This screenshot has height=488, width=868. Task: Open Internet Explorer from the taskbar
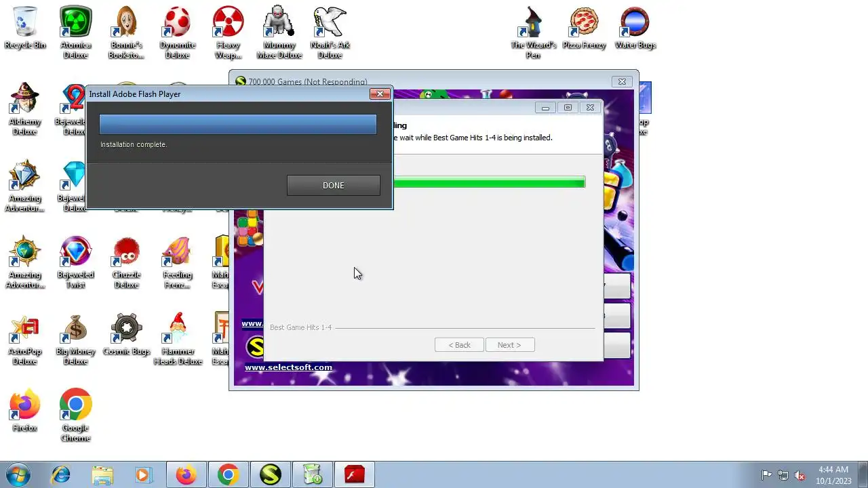(x=61, y=475)
